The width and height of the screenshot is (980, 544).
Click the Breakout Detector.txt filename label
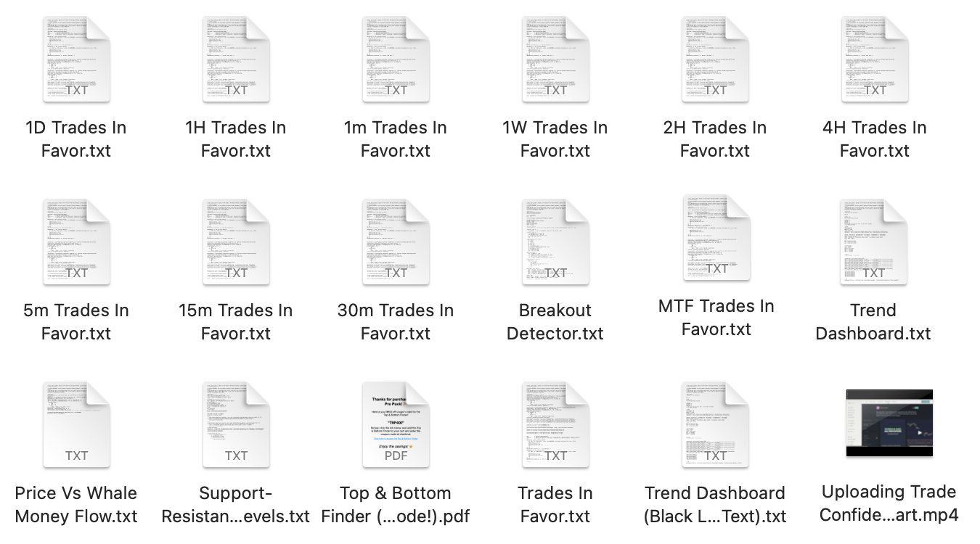[555, 322]
